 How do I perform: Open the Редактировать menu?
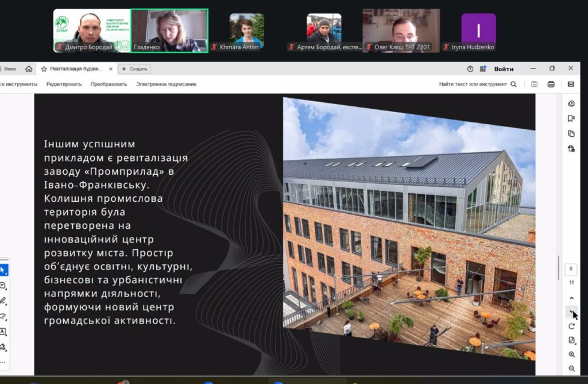click(x=64, y=84)
